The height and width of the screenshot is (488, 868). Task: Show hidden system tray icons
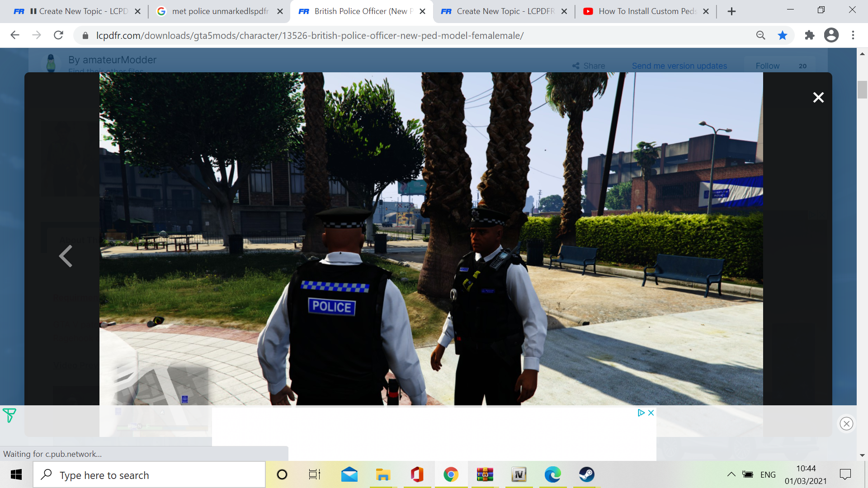coord(731,474)
